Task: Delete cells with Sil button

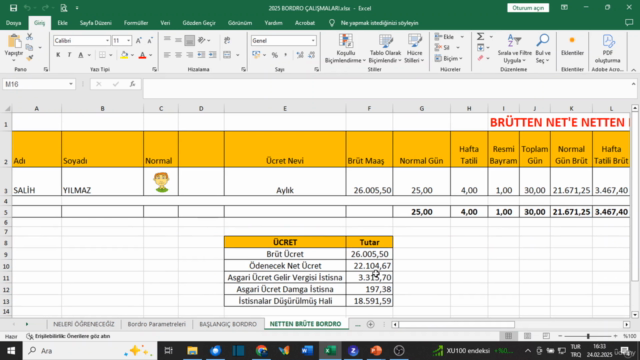Action: coord(442,47)
